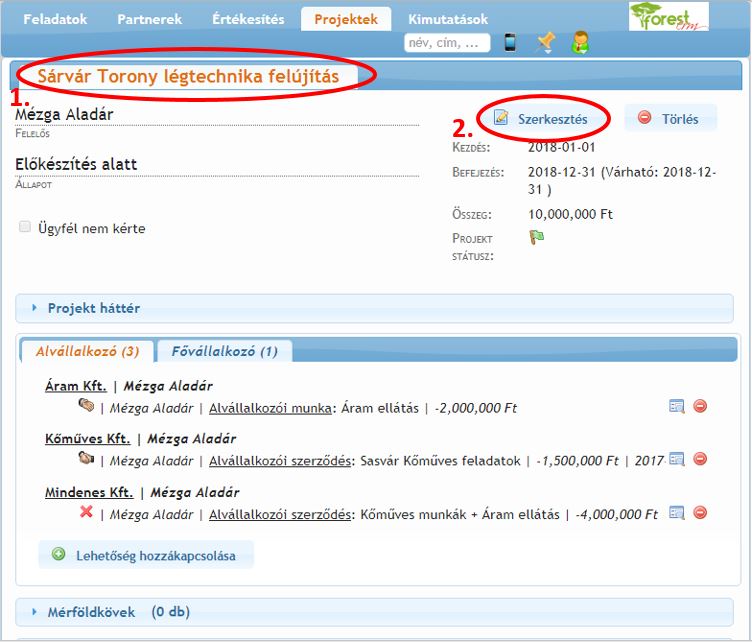Open details icon for Kőműves Kft. row
Image resolution: width=752 pixels, height=642 pixels.
677,459
